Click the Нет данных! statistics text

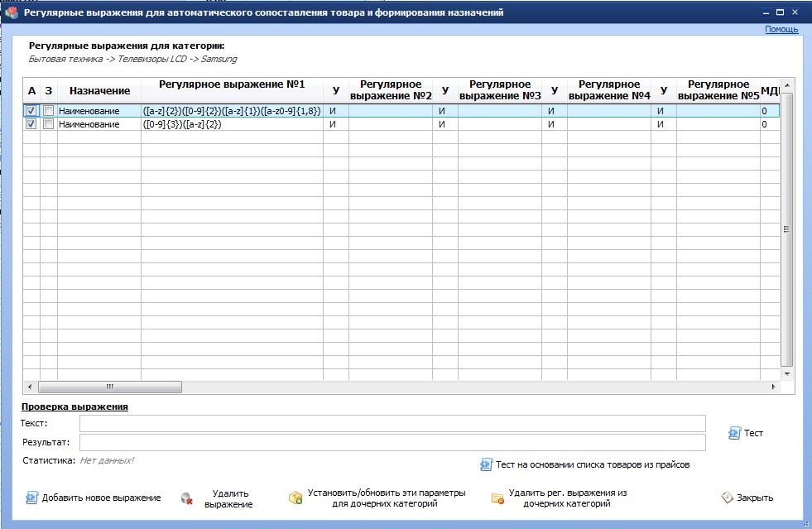(x=107, y=460)
